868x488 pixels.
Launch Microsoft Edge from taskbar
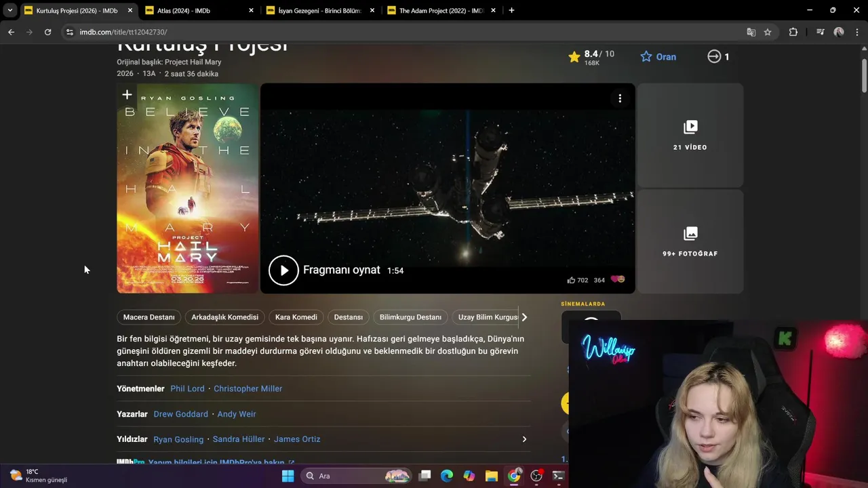[446, 476]
